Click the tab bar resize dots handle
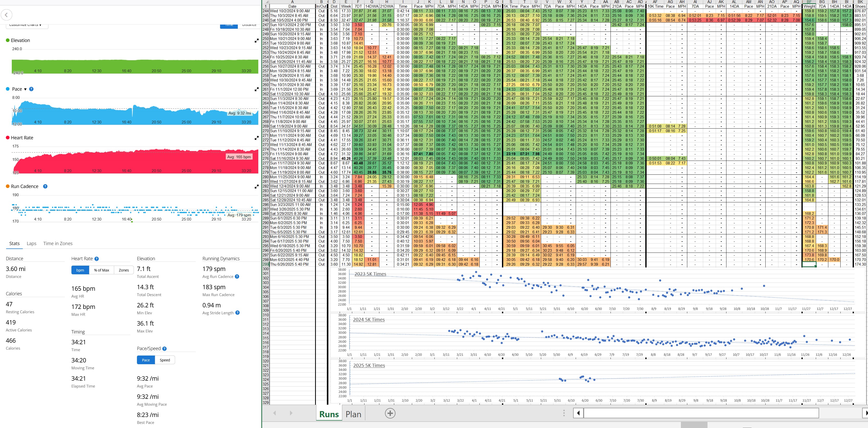The width and height of the screenshot is (868, 428). 564,413
